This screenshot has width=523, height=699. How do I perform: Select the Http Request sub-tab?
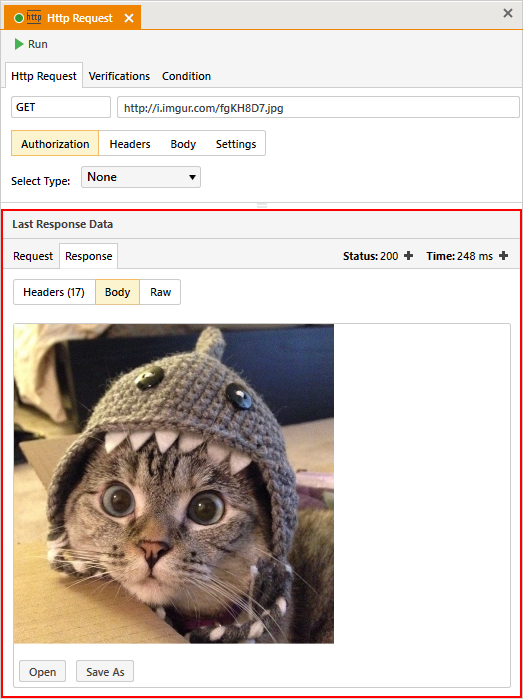tap(44, 76)
